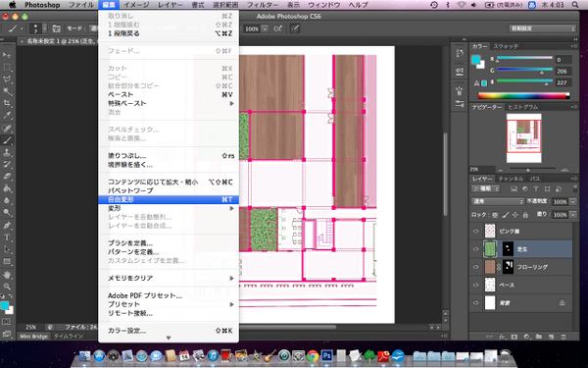
Task: Open Google Chrome from the Dock
Action: pos(313,355)
